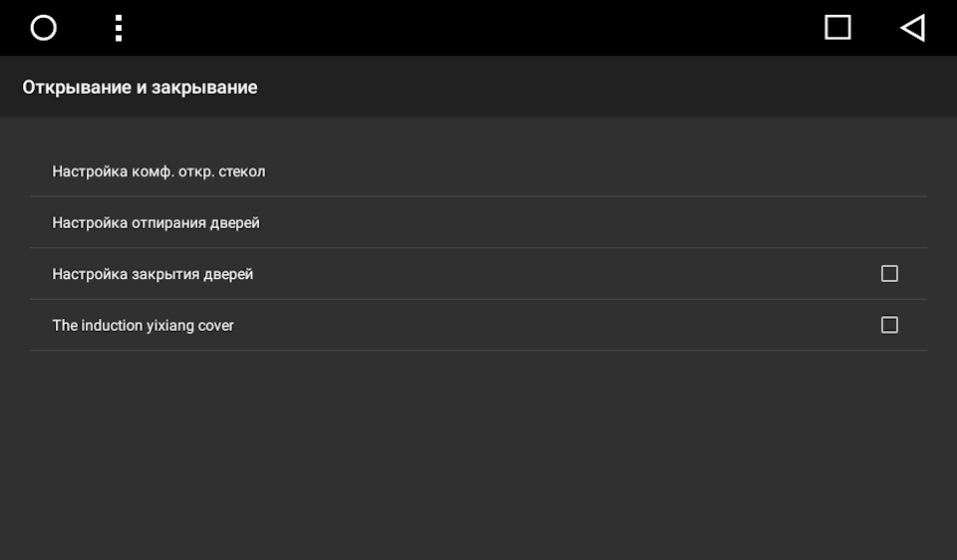The height and width of the screenshot is (560, 957).
Task: Tap the circular Home icon
Action: pyautogui.click(x=43, y=28)
